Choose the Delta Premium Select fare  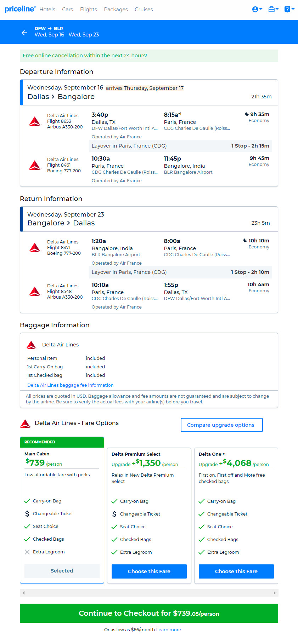pyautogui.click(x=149, y=571)
